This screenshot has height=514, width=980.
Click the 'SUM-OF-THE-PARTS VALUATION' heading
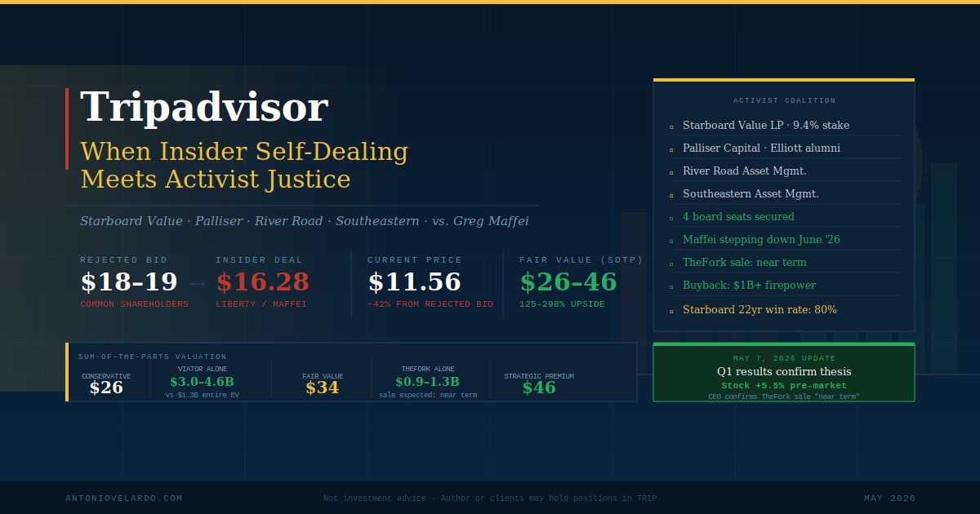click(153, 357)
